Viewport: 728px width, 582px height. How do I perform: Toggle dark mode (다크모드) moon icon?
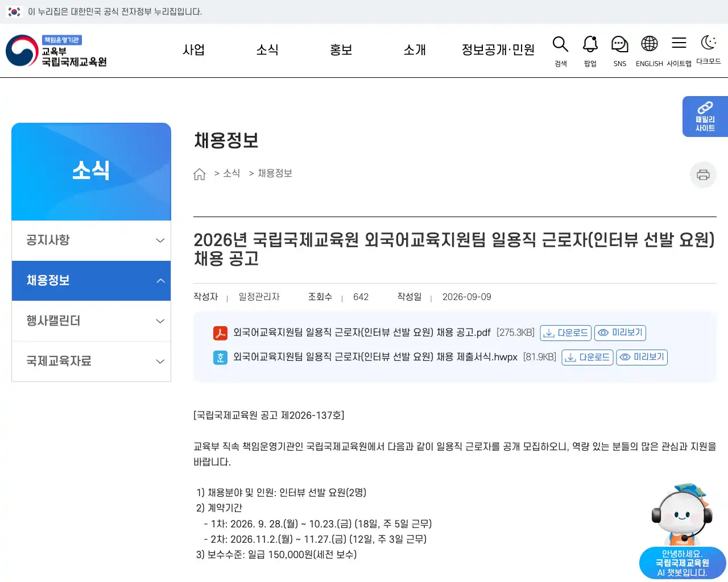click(x=709, y=43)
